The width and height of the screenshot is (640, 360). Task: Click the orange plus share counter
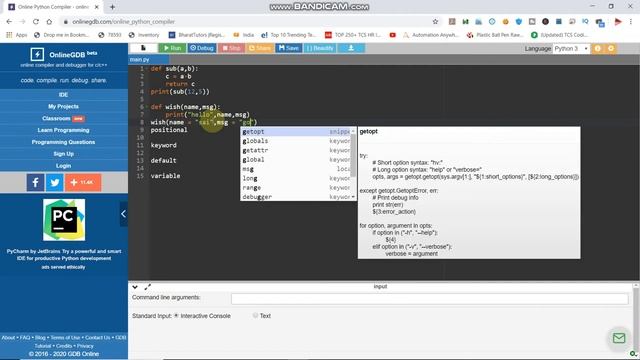[83, 182]
